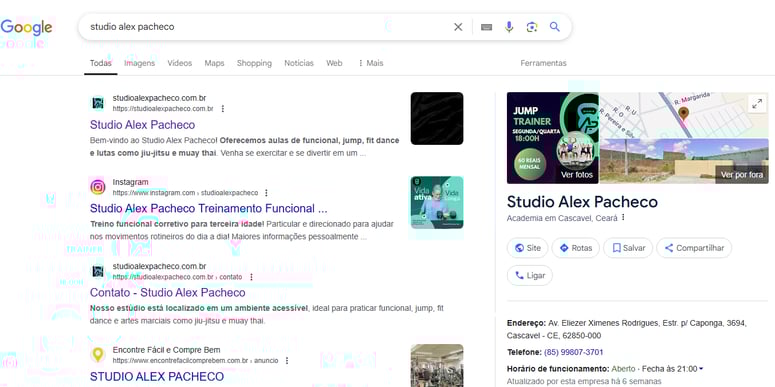Viewport: 775px width, 387px height.
Task: Submit search using magnifying glass icon
Action: [555, 27]
